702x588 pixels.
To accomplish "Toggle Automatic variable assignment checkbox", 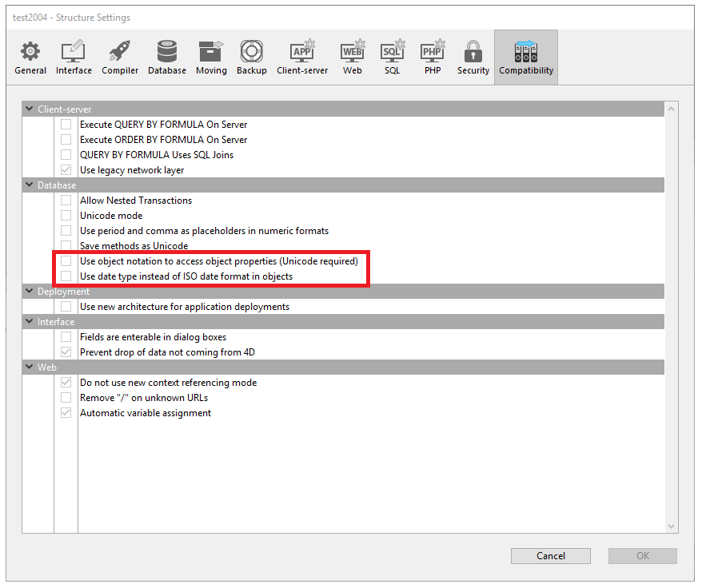I will point(66,413).
